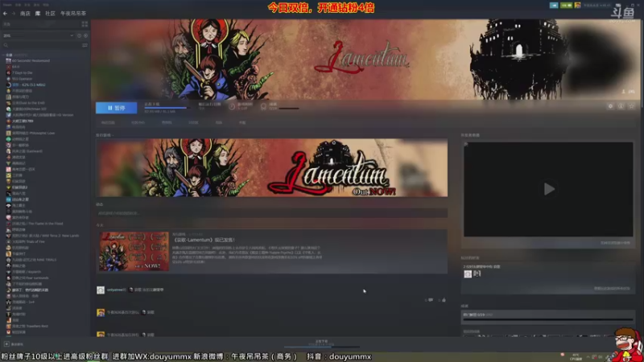Viewport: 644px width, 362px height.
Task: Click the play time clock icon
Action: click(x=232, y=107)
